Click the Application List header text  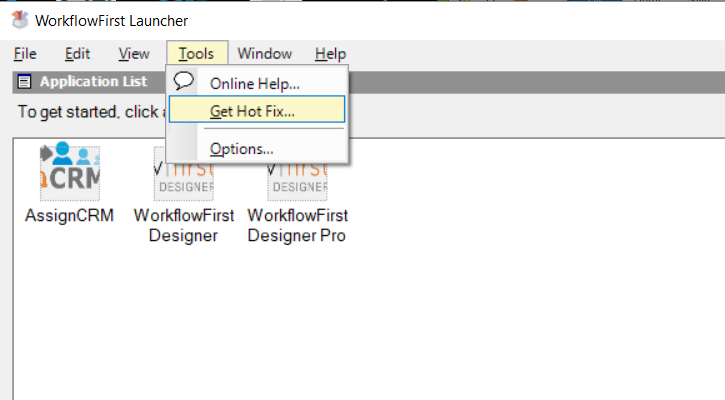coord(93,81)
